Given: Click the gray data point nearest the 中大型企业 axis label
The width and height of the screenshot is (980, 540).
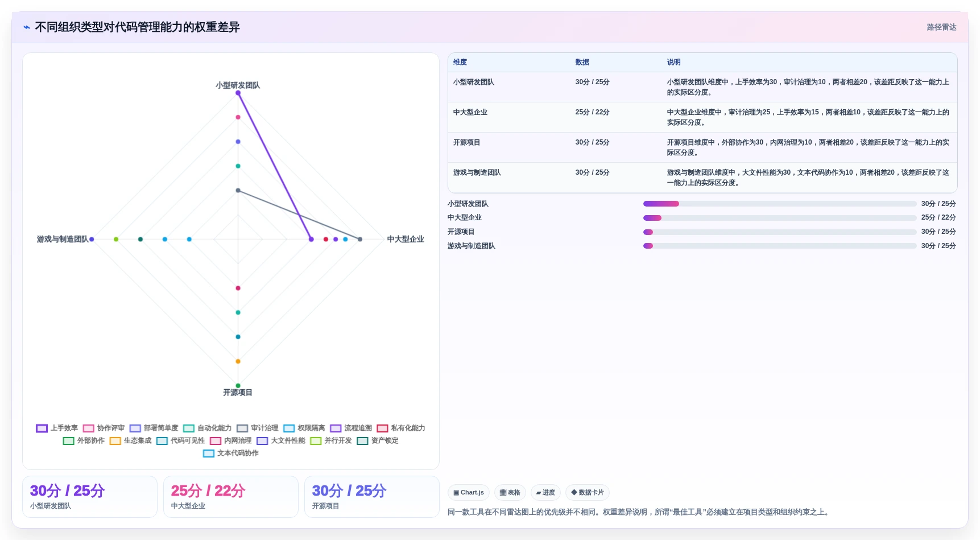Looking at the screenshot, I should pyautogui.click(x=360, y=240).
